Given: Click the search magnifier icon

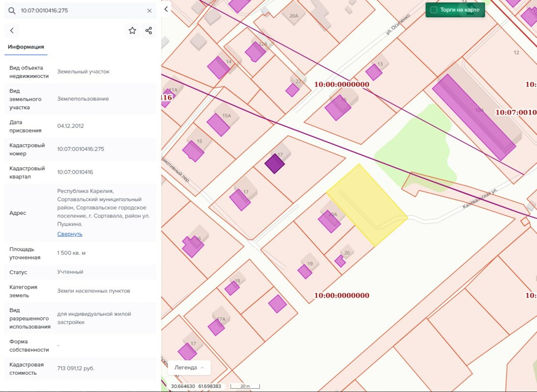Looking at the screenshot, I should coord(12,11).
